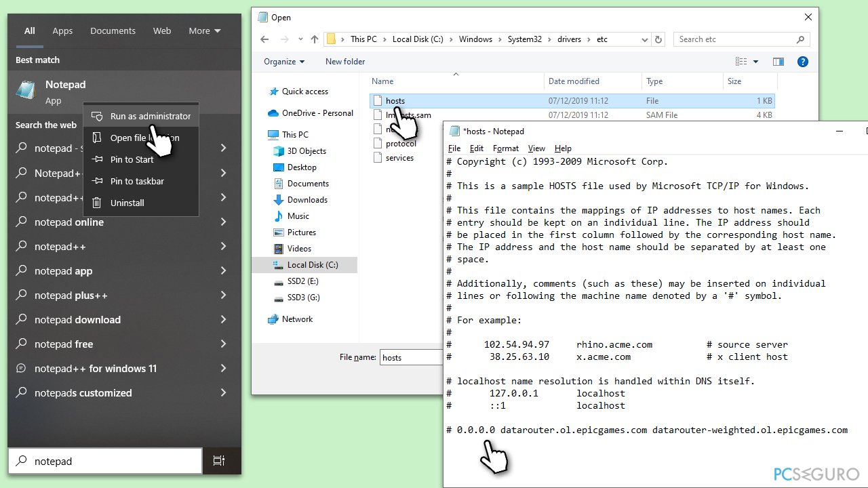Click the File name input field

(x=411, y=357)
